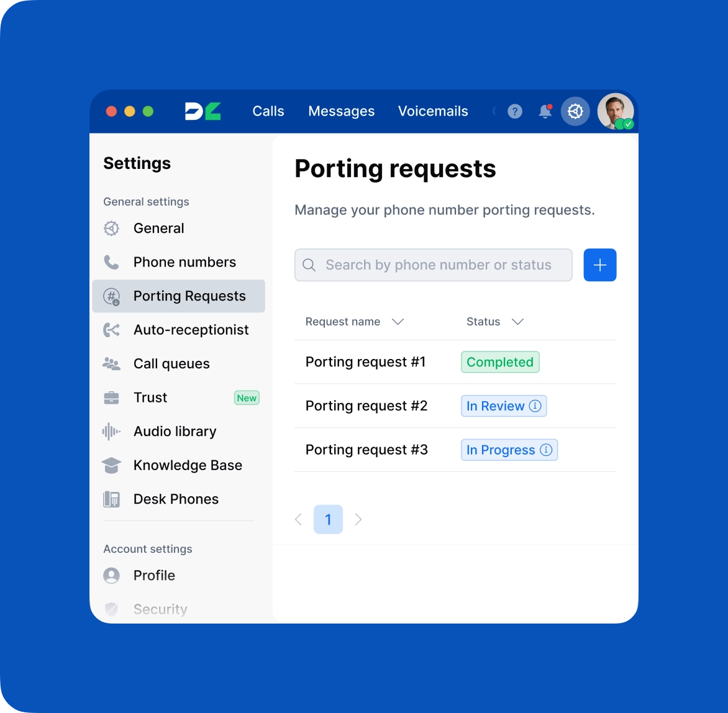Click the Auto-receptionist call-split icon
Viewport: 728px width, 713px height.
[111, 330]
